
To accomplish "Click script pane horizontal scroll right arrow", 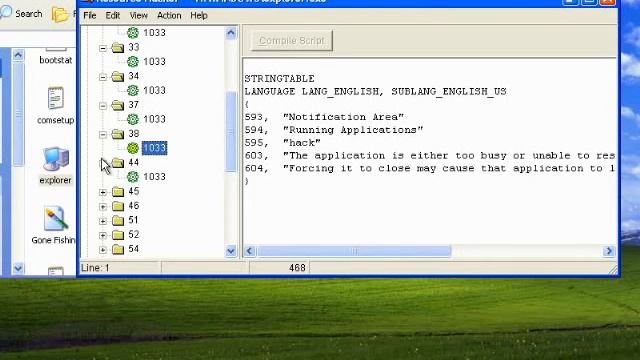I will (609, 251).
